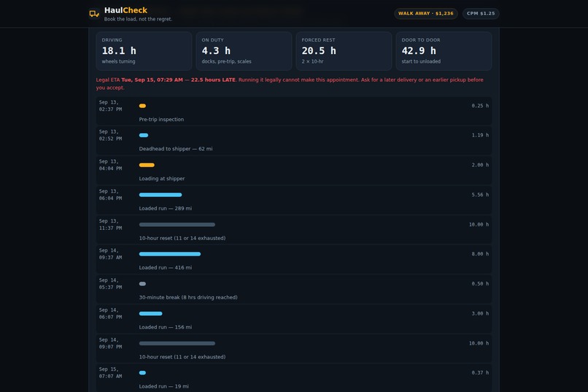Viewport: 588px width, 392px height.
Task: Click the Sep 13, 02:37 PM timestamp
Action: point(111,106)
